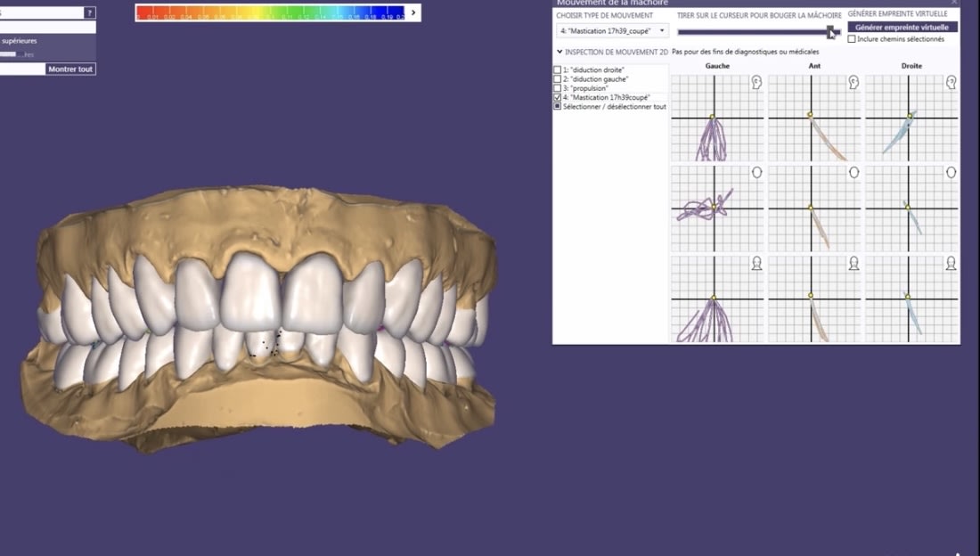Toggle "Sélectionner / désélectionner tout" checkbox
This screenshot has height=556, width=980.
(x=558, y=106)
